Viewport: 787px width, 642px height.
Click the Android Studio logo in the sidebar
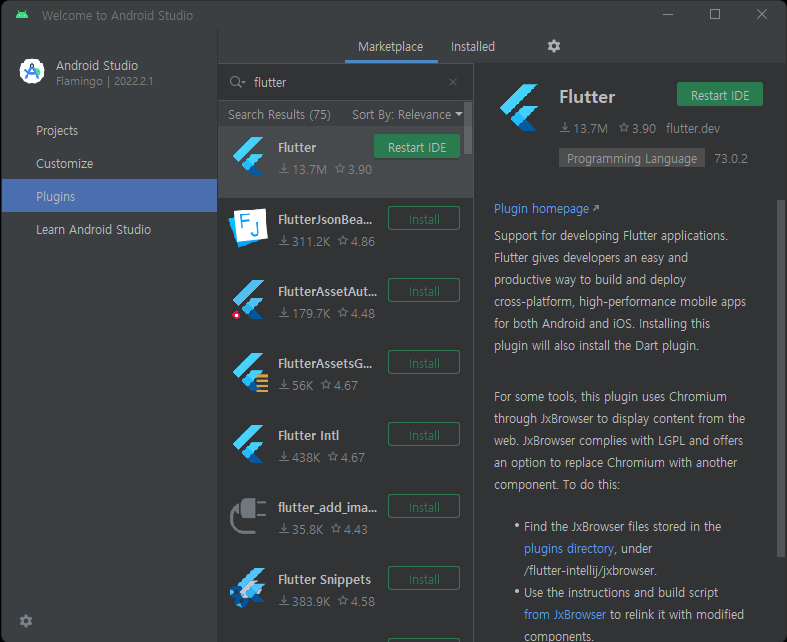(32, 71)
